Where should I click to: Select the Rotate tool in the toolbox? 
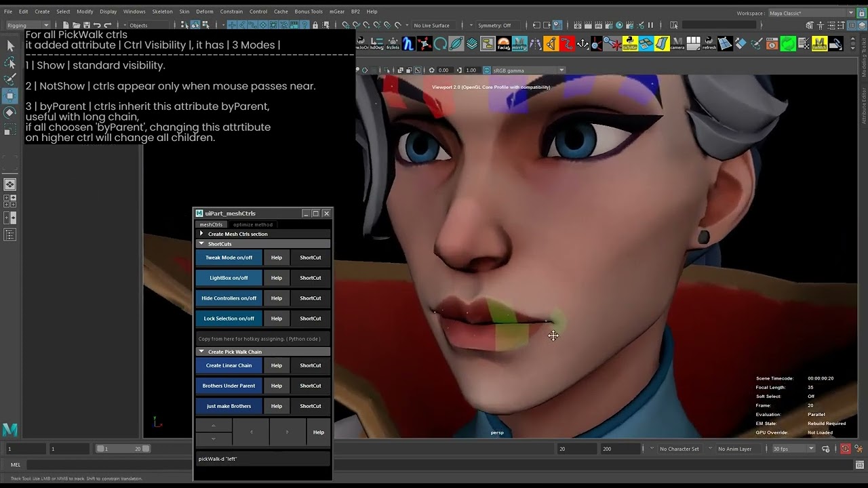tap(10, 113)
